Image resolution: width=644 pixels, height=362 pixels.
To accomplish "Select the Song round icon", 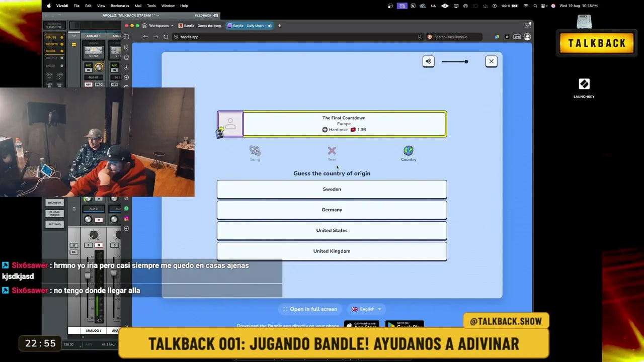I will click(x=255, y=153).
